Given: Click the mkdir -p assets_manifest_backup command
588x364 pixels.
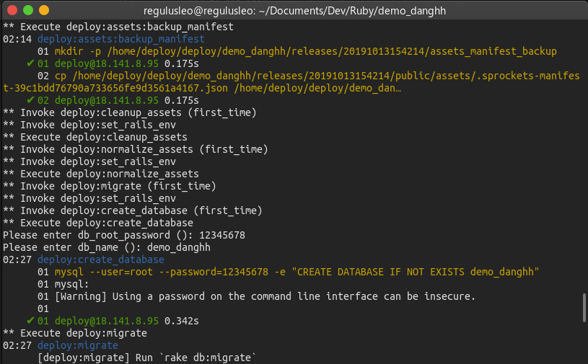Looking at the screenshot, I should pos(306,51).
